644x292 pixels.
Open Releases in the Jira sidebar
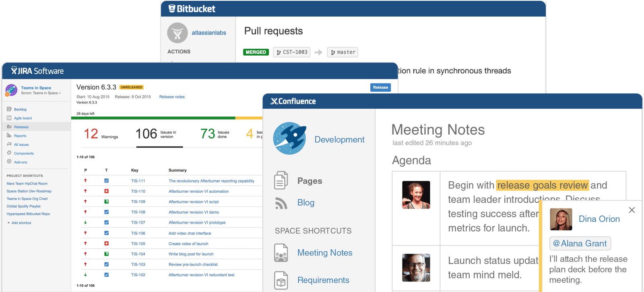[21, 127]
